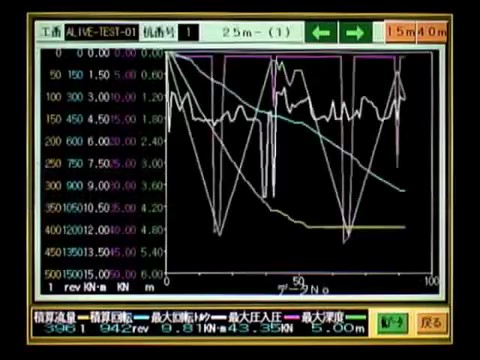Tap the 43.35KN max pressure value
Viewport: 480px width, 360px height.
(261, 329)
